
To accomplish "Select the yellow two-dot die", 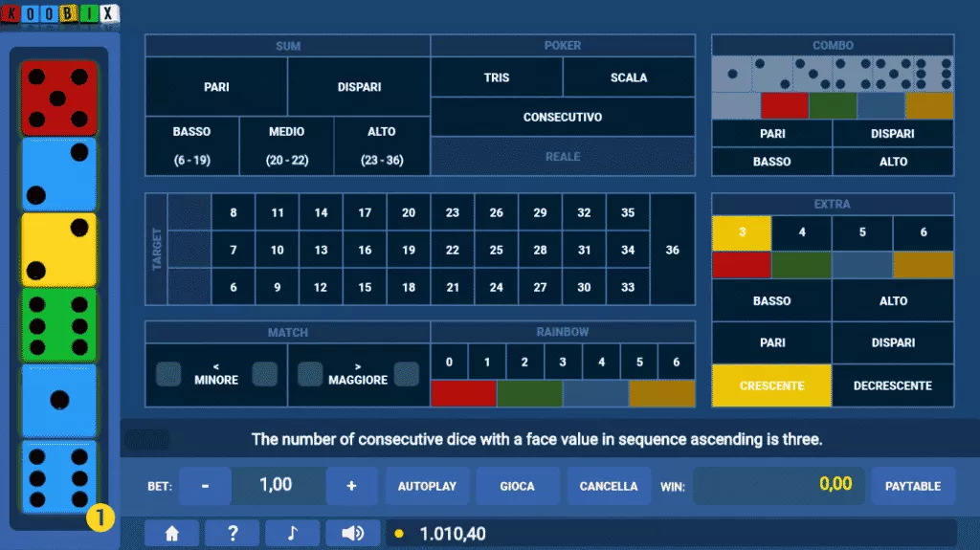I will coord(59,249).
